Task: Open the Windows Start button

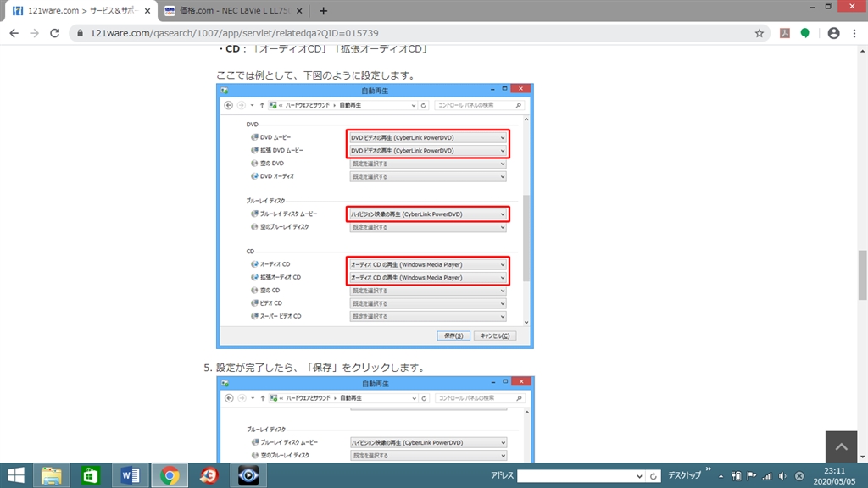Action: point(15,475)
